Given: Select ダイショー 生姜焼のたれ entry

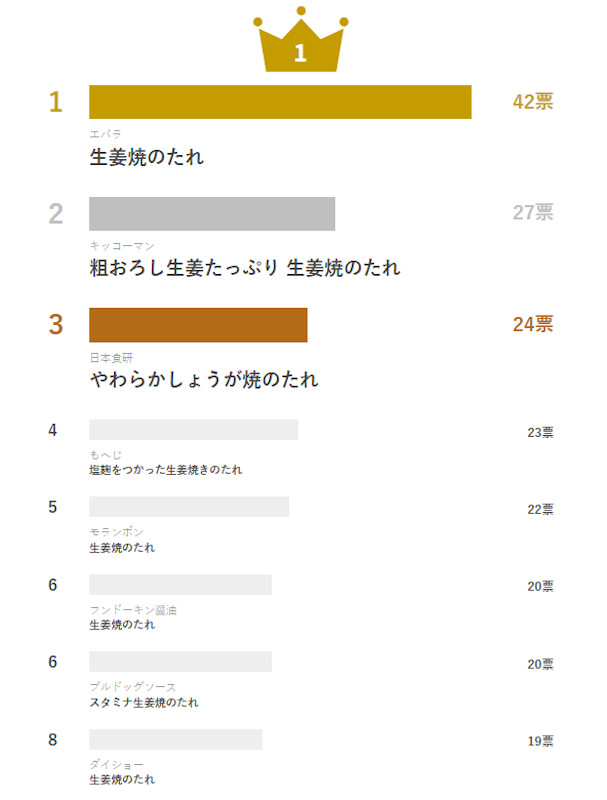Looking at the screenshot, I should pyautogui.click(x=122, y=780).
